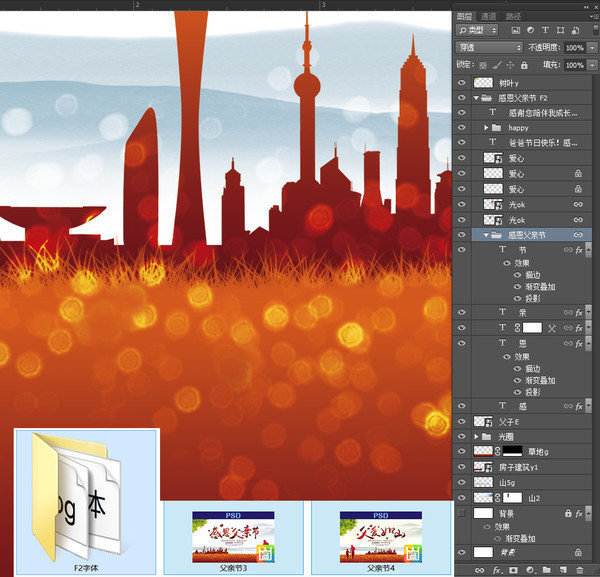Image resolution: width=600 pixels, height=577 pixels.
Task: Show the hidden 背景 layer
Action: 462,513
